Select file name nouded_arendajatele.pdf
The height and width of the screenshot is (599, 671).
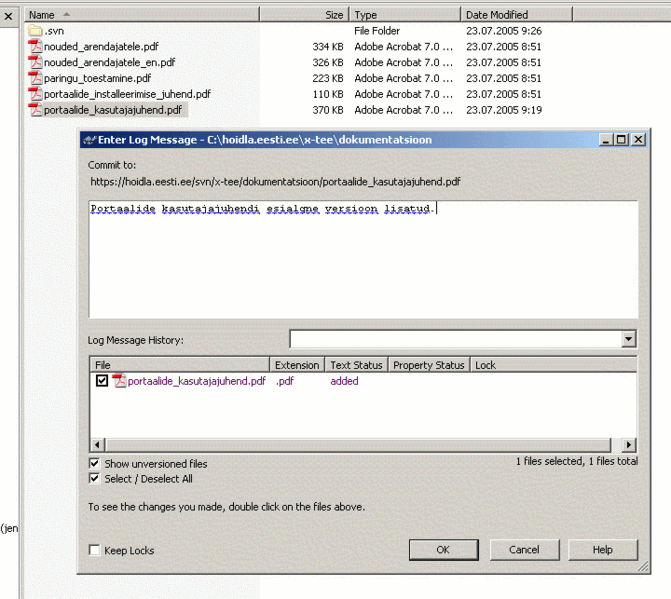(x=101, y=47)
